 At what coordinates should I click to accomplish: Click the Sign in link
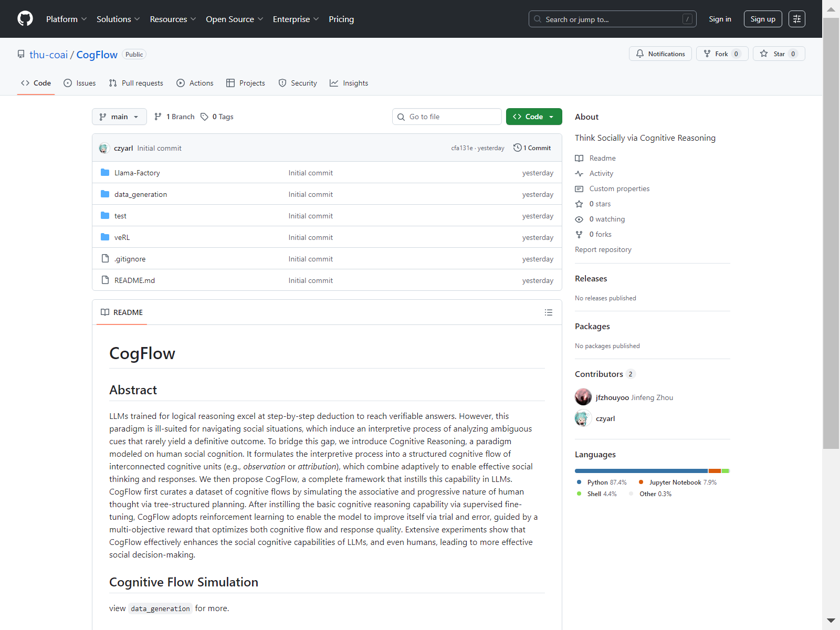720,19
